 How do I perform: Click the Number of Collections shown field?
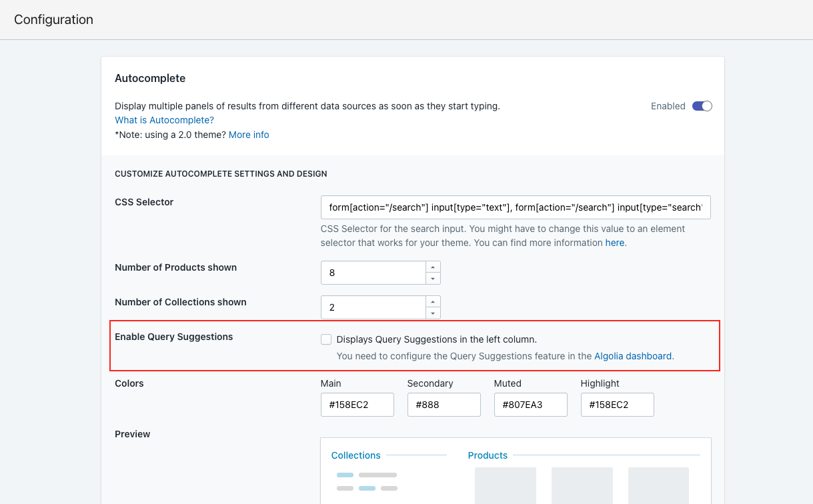373,307
